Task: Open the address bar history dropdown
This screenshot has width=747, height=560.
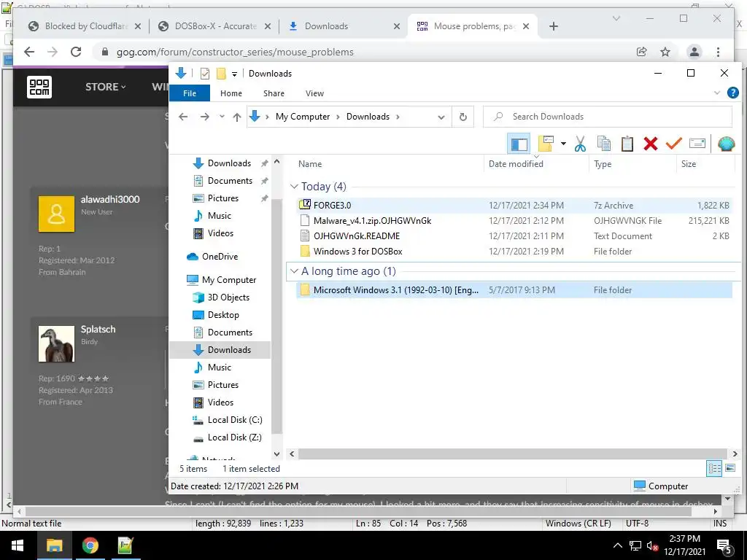Action: pos(441,117)
